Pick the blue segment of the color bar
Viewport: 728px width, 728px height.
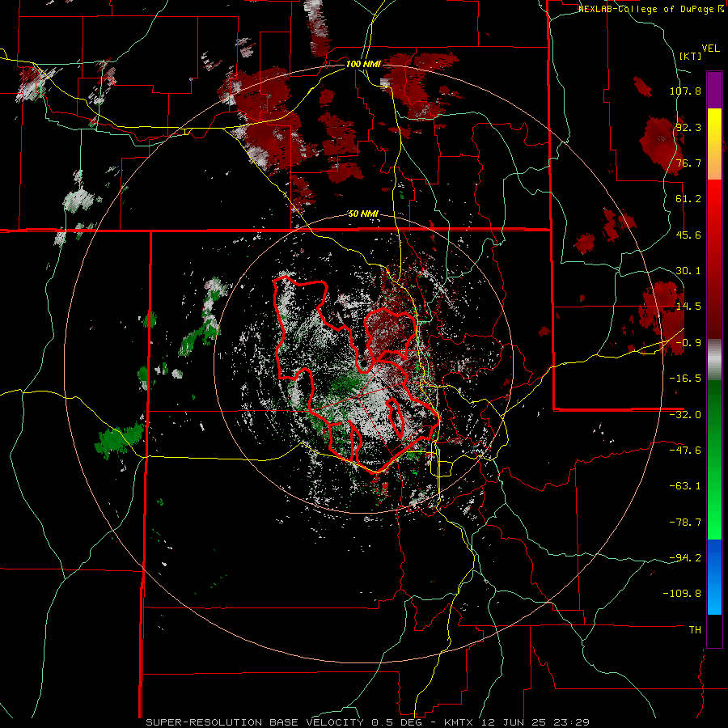[x=714, y=577]
